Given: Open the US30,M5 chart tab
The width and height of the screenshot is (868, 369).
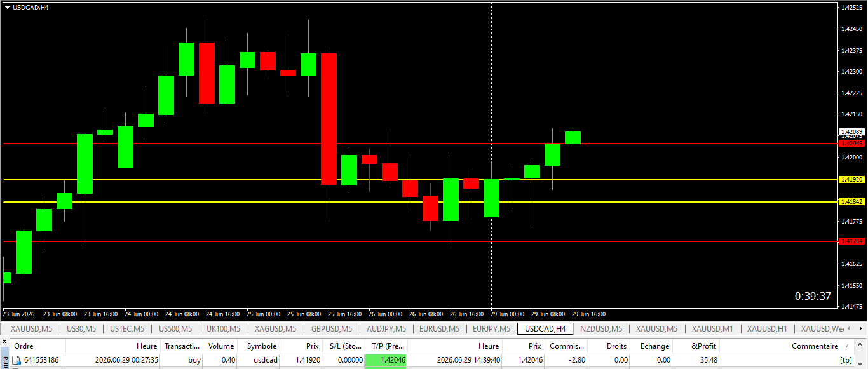Looking at the screenshot, I should [81, 328].
